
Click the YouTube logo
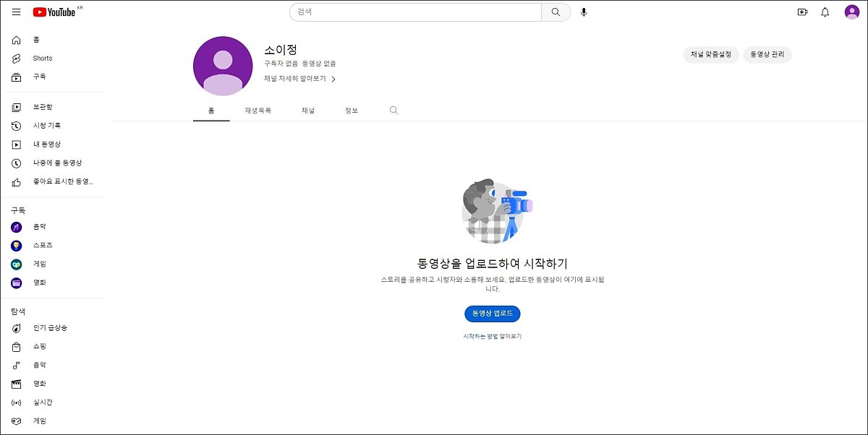(x=54, y=12)
